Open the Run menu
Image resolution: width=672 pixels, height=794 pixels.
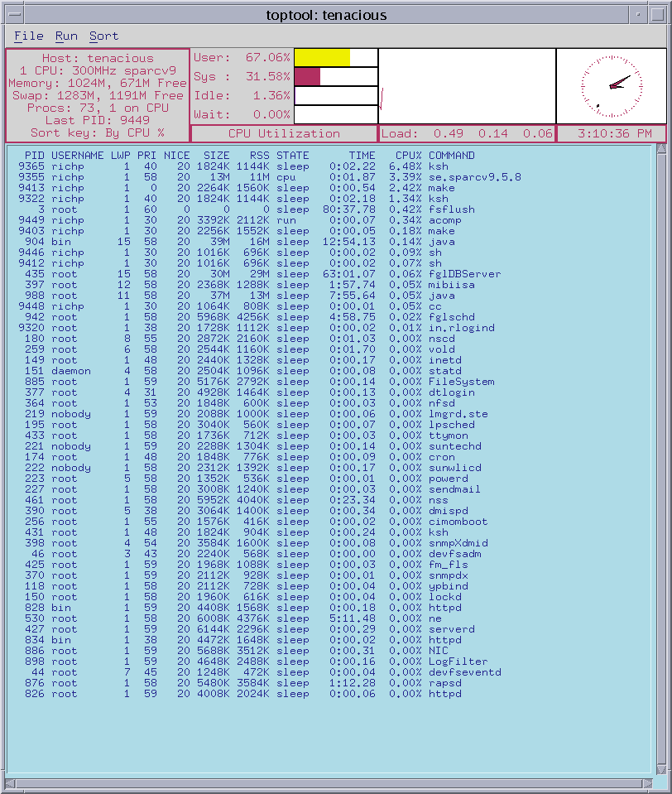(66, 36)
